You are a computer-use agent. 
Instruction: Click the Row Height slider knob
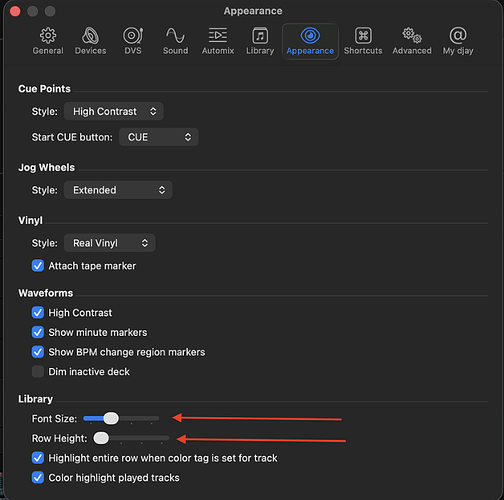101,438
